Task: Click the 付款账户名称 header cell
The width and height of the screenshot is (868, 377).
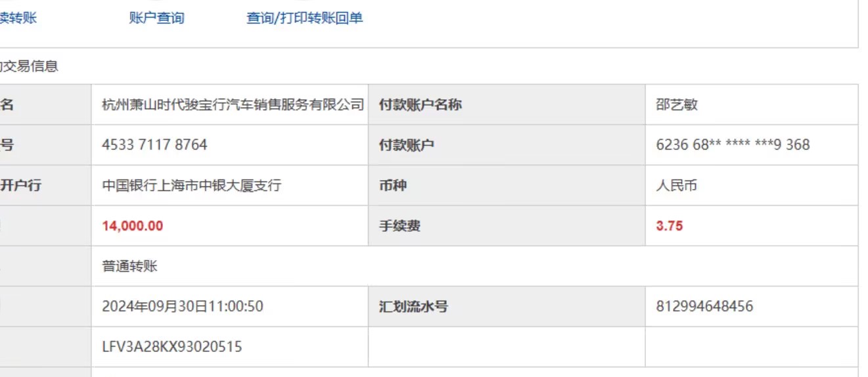Action: [x=507, y=104]
